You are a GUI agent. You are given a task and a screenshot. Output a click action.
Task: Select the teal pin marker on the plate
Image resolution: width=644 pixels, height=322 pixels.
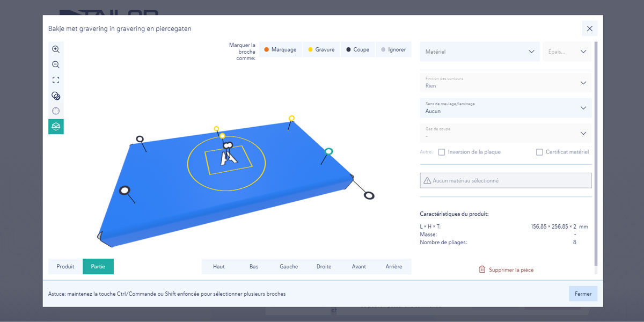click(328, 151)
